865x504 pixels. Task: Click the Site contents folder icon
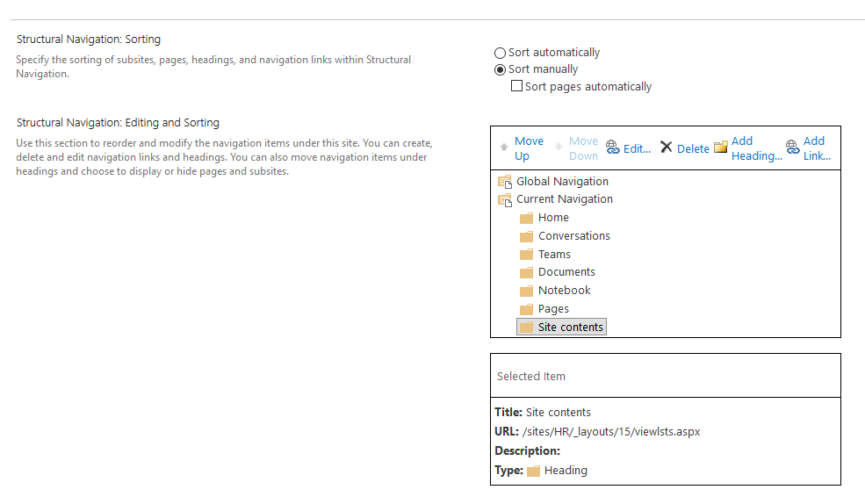[526, 327]
